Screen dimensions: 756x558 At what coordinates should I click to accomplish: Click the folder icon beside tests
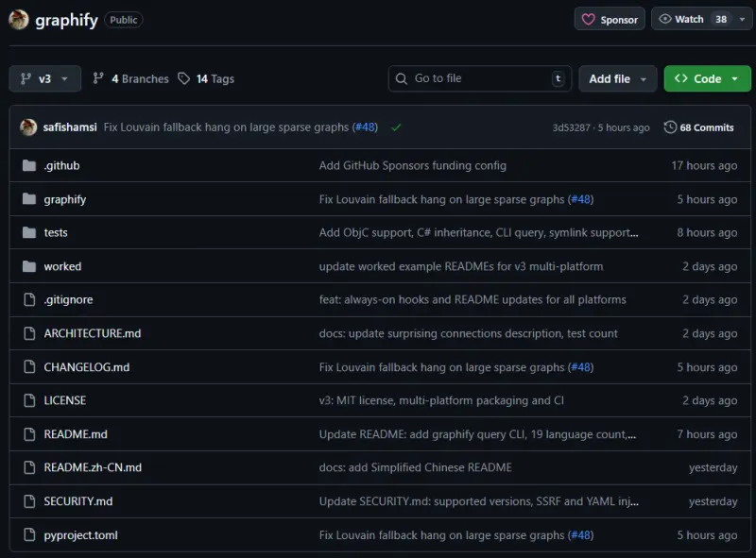tap(28, 232)
